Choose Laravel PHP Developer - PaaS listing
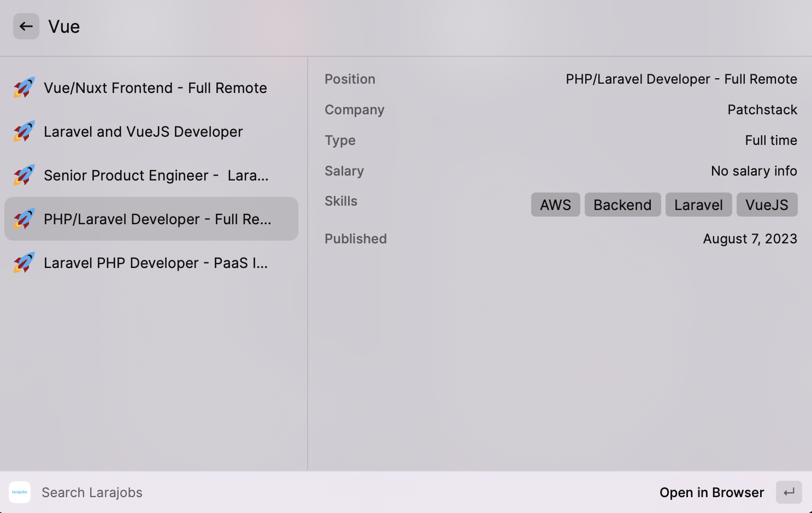Image resolution: width=812 pixels, height=513 pixels. (x=151, y=263)
